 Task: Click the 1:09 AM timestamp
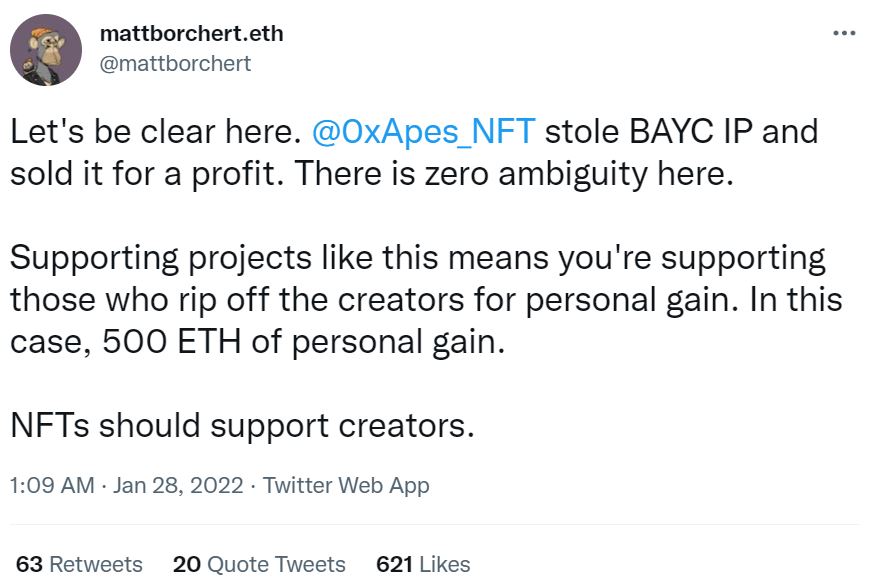pyautogui.click(x=52, y=485)
